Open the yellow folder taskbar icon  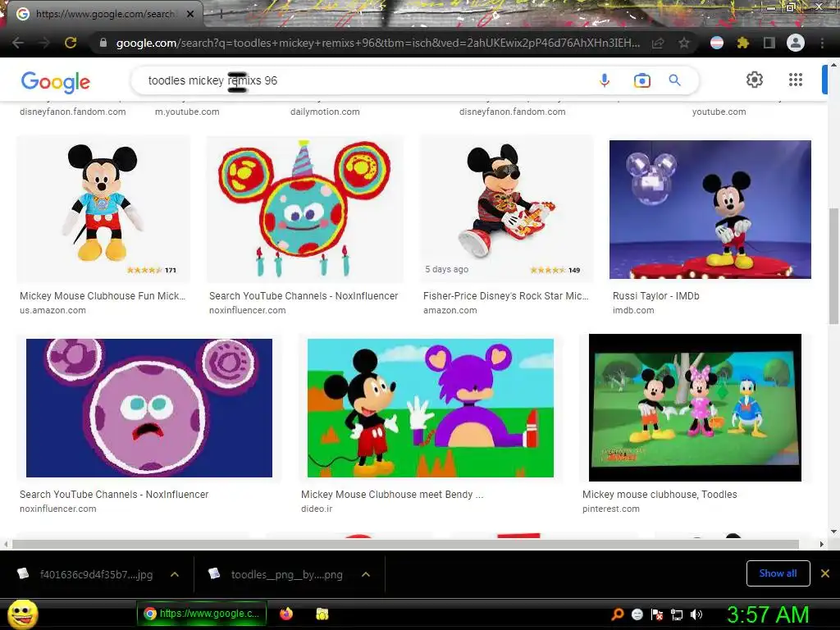pos(322,614)
